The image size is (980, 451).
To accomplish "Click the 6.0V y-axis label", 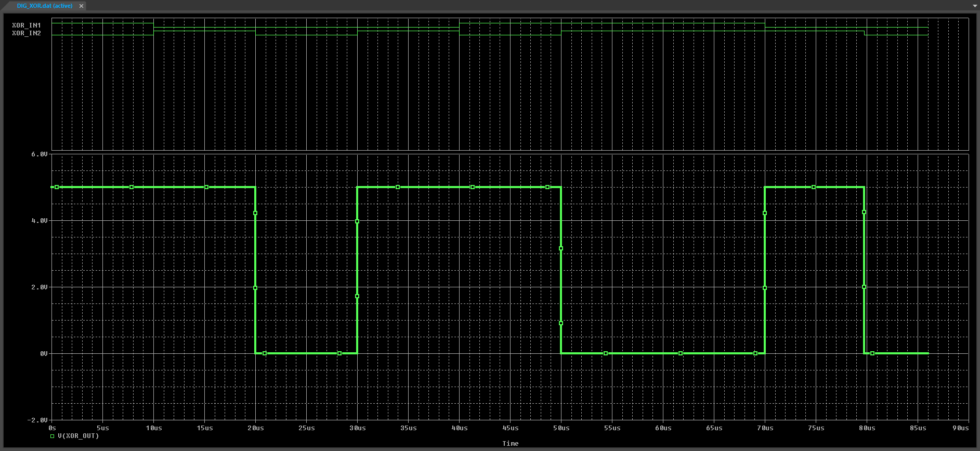I will click(40, 154).
